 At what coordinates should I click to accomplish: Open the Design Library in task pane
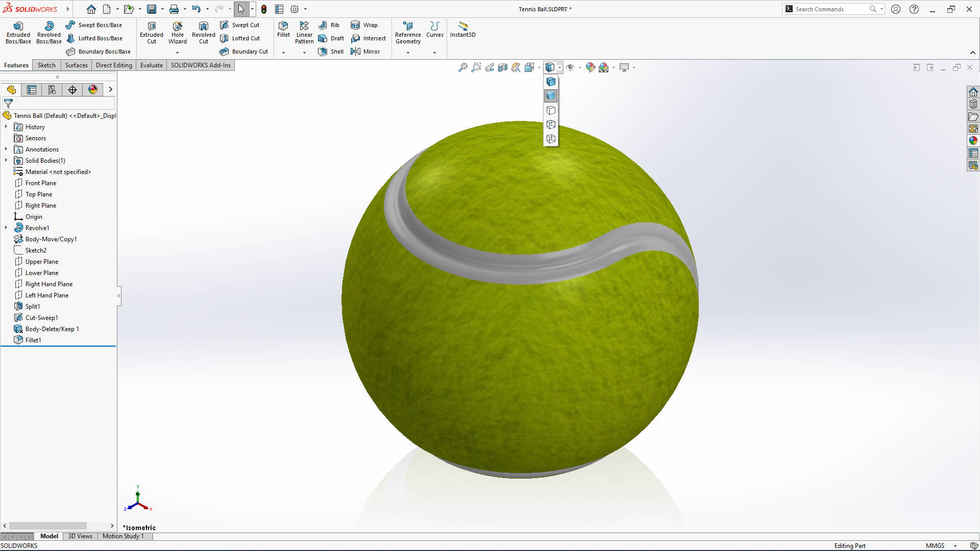pyautogui.click(x=973, y=104)
